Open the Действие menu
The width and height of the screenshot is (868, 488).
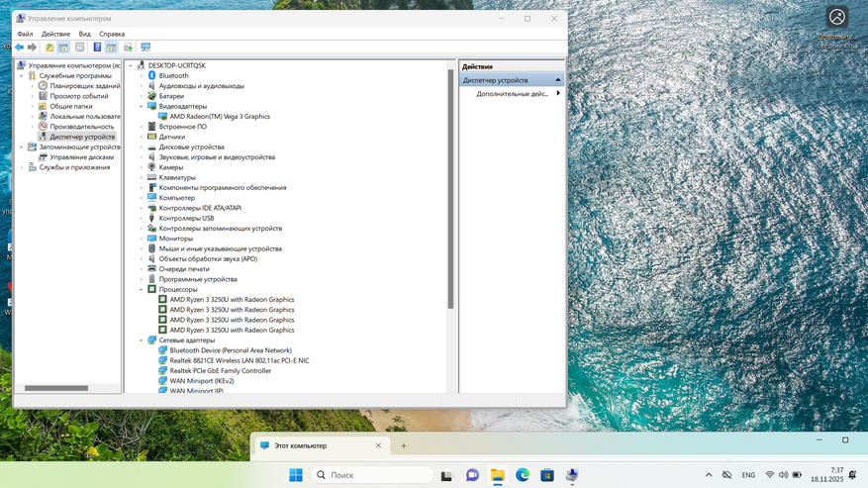[x=55, y=34]
